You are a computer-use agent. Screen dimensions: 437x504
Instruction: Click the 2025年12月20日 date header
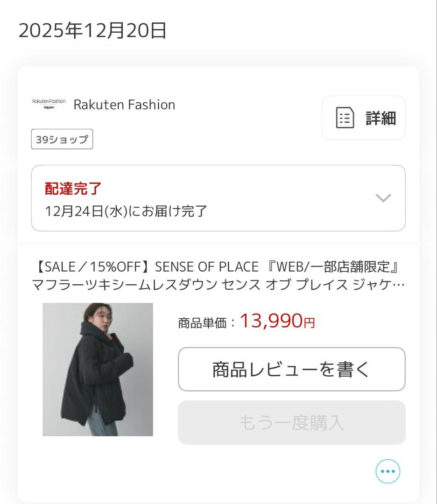(92, 30)
